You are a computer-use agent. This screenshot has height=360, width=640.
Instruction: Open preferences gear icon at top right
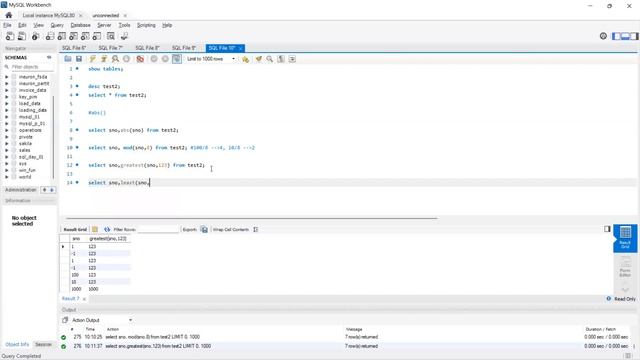coord(603,36)
